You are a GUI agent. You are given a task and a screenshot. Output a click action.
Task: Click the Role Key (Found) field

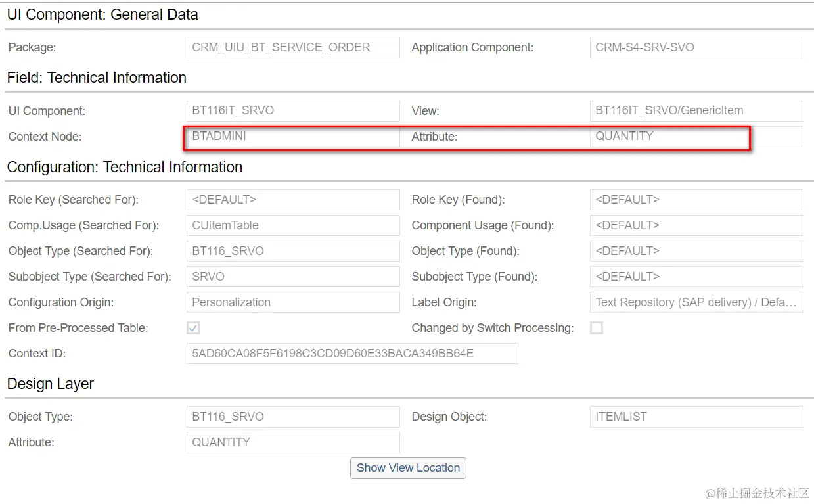(x=696, y=200)
